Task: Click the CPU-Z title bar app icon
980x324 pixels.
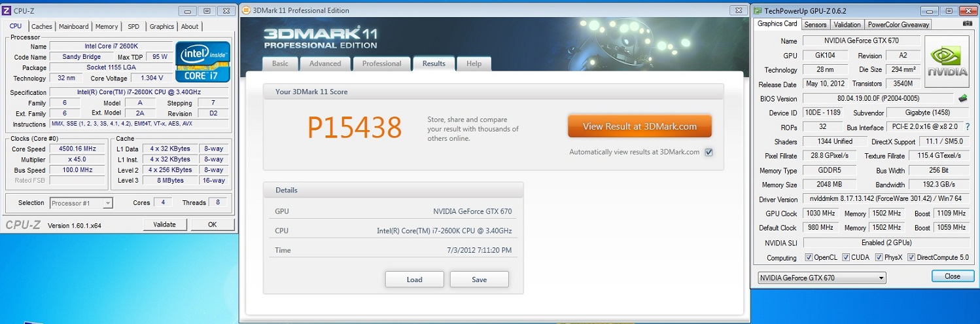Action: 7,10
